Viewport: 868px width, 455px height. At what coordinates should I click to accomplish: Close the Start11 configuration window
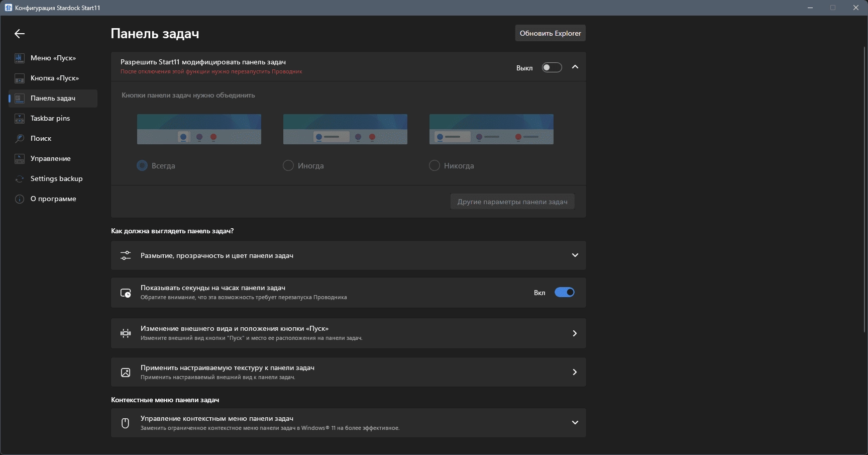click(856, 8)
